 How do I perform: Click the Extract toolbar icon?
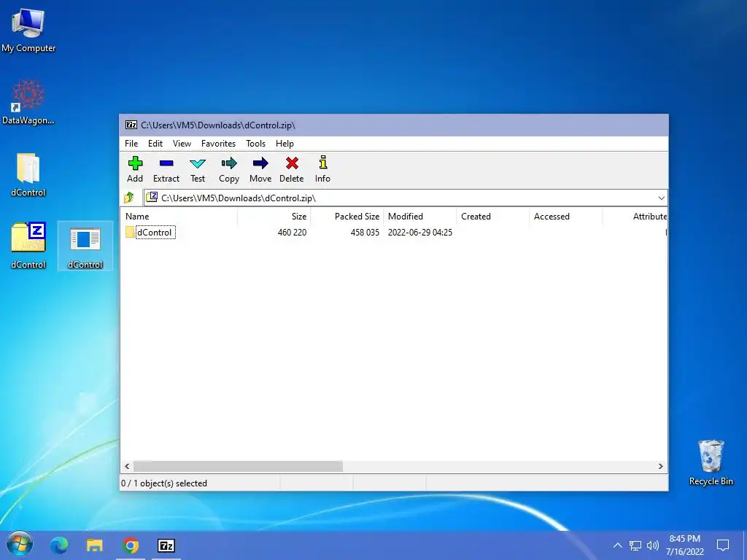(166, 164)
